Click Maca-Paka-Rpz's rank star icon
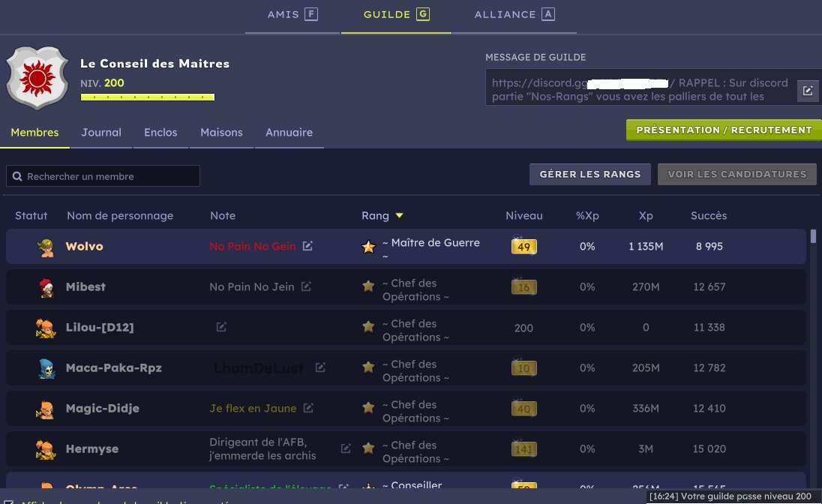Image resolution: width=822 pixels, height=504 pixels. click(368, 367)
